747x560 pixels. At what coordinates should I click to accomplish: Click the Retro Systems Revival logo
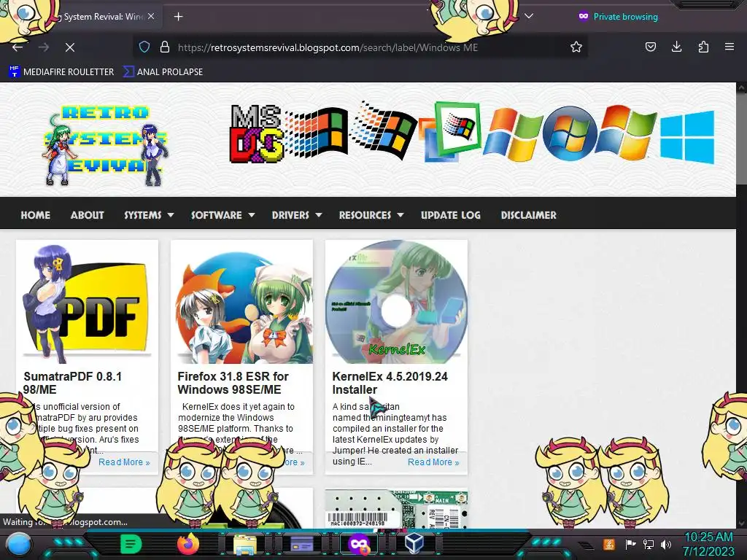click(x=105, y=145)
